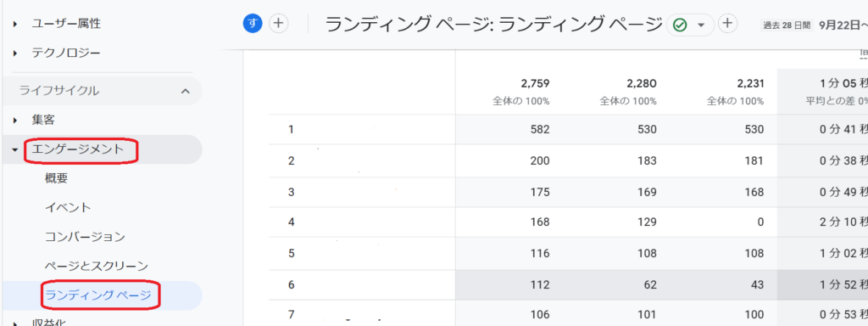The height and width of the screenshot is (326, 868).
Task: Go to ページとスクリーン report
Action: 97,266
